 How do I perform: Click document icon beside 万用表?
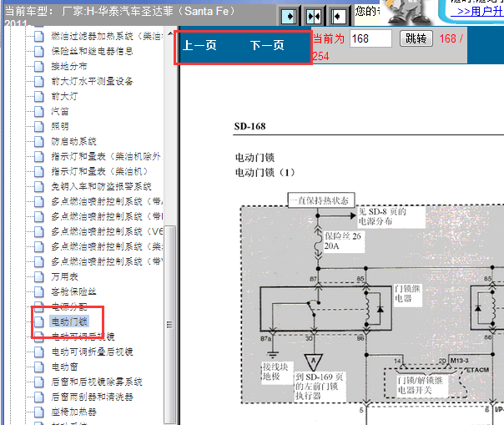[39, 276]
